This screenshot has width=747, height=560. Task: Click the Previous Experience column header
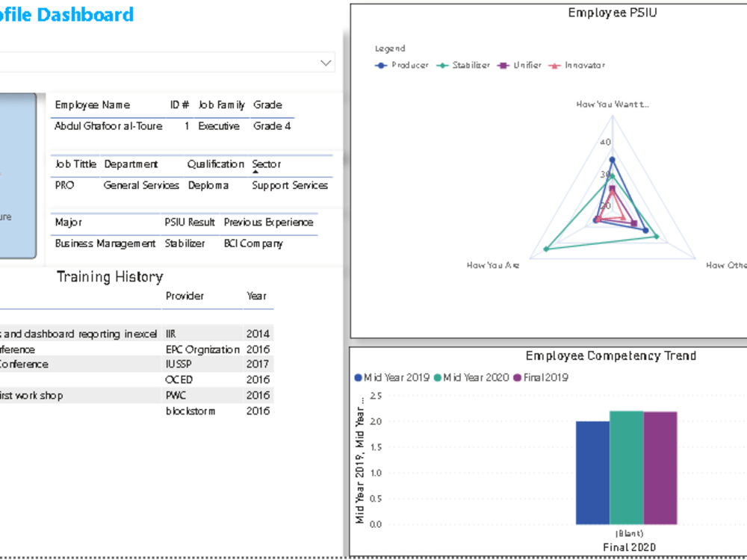pos(269,223)
